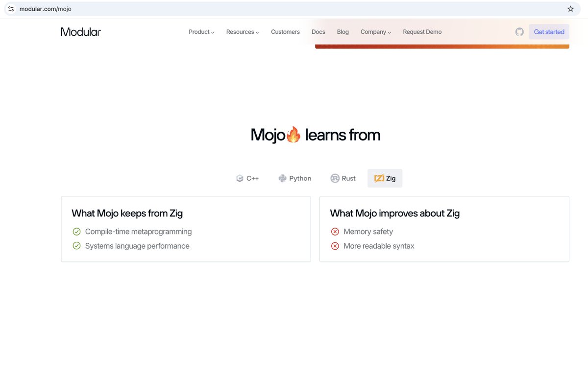Viewport: 588px width, 376px height.
Task: Click 'Compile-time metaprogramming' text
Action: point(138,232)
